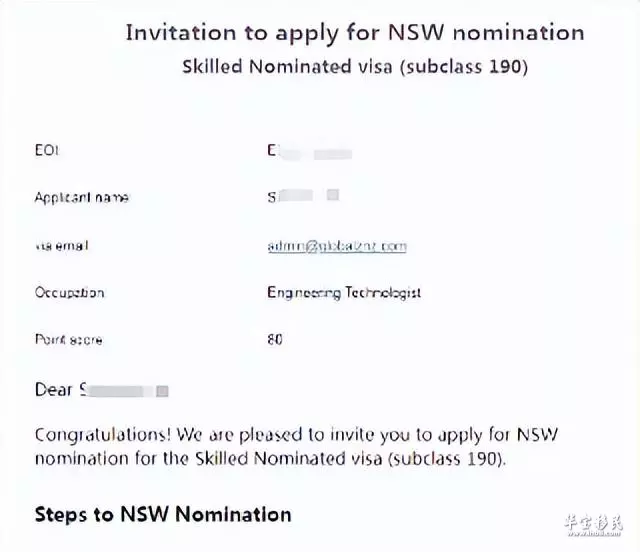Click the Occupation label
640x552 pixels.
point(69,293)
